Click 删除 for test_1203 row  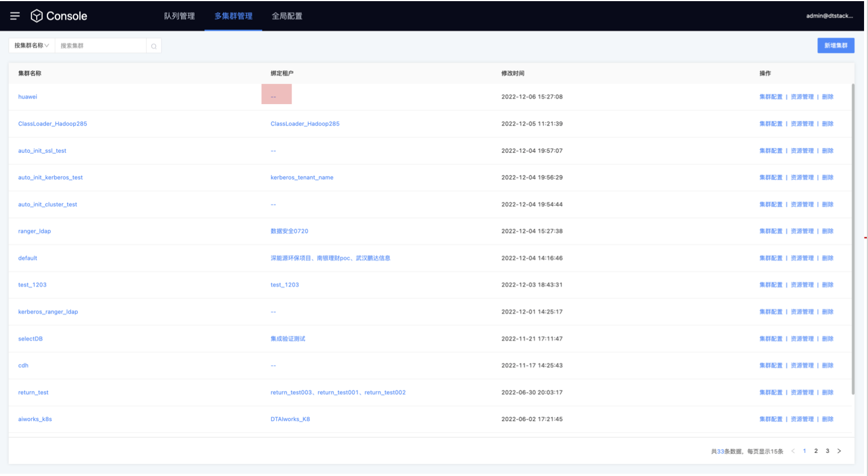pyautogui.click(x=827, y=285)
